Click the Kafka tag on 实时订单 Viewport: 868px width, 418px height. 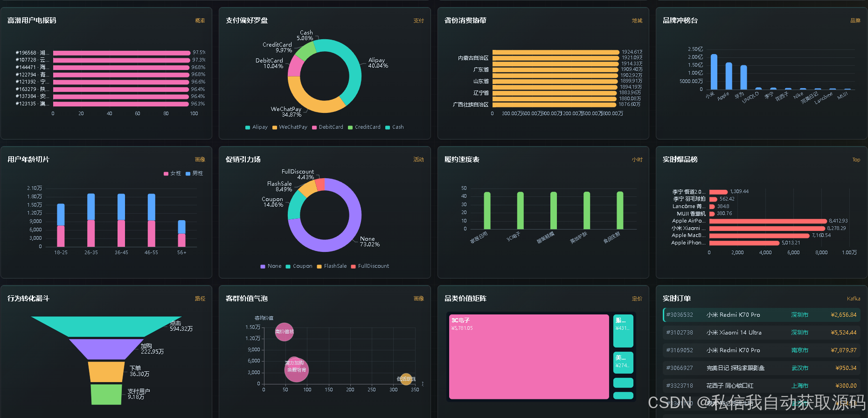[854, 299]
